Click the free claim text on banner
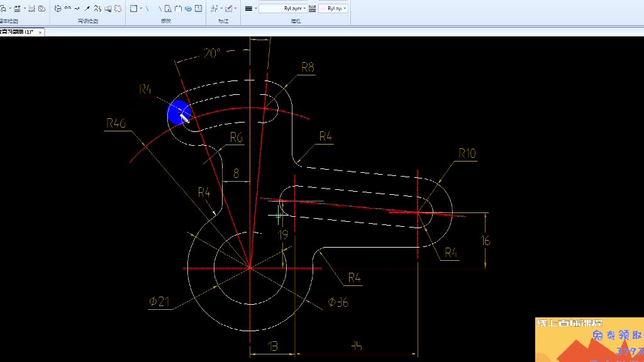 (616, 336)
